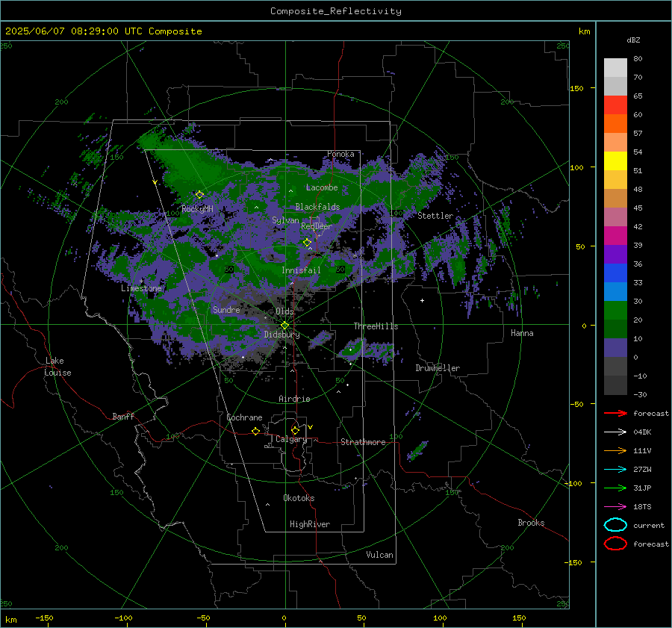
Task: Click the RockyMH text label
Action: tap(198, 209)
